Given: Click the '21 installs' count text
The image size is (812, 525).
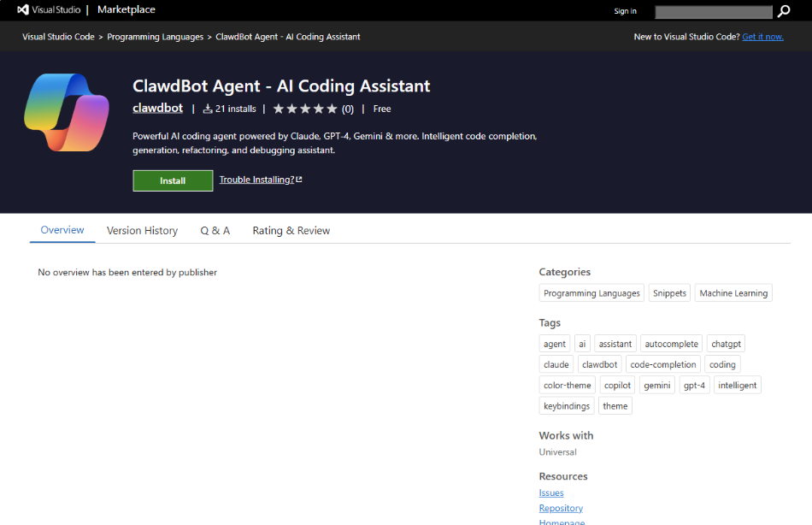Looking at the screenshot, I should pos(236,109).
